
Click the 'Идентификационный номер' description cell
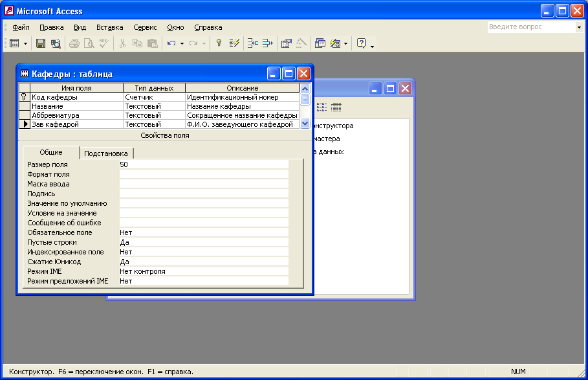tap(242, 97)
